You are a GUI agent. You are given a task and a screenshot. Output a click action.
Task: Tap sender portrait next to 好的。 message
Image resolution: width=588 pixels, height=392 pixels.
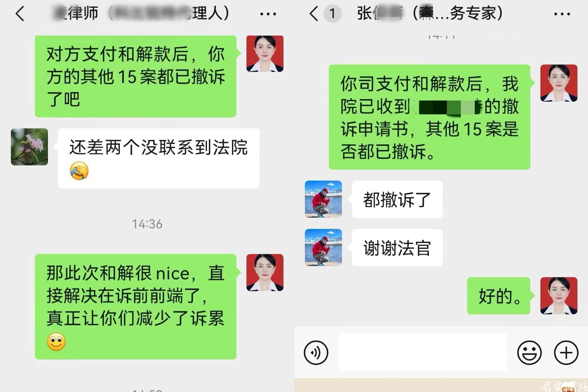point(559,296)
